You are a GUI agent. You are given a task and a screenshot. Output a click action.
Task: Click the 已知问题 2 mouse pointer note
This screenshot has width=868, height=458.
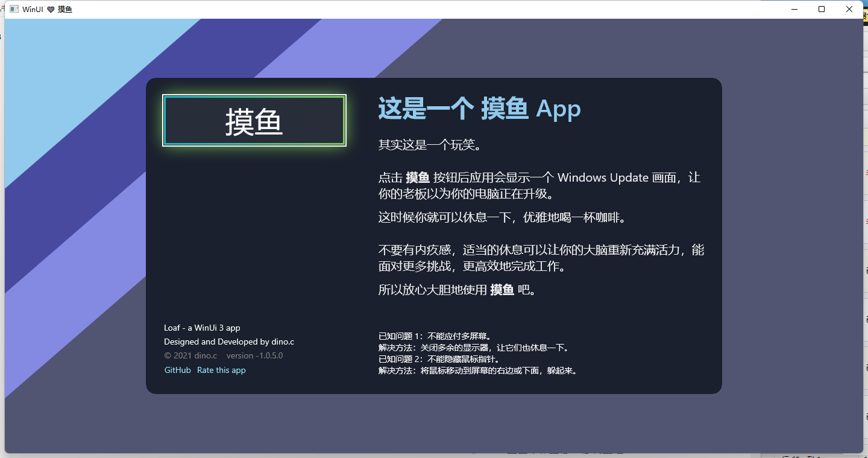[439, 359]
